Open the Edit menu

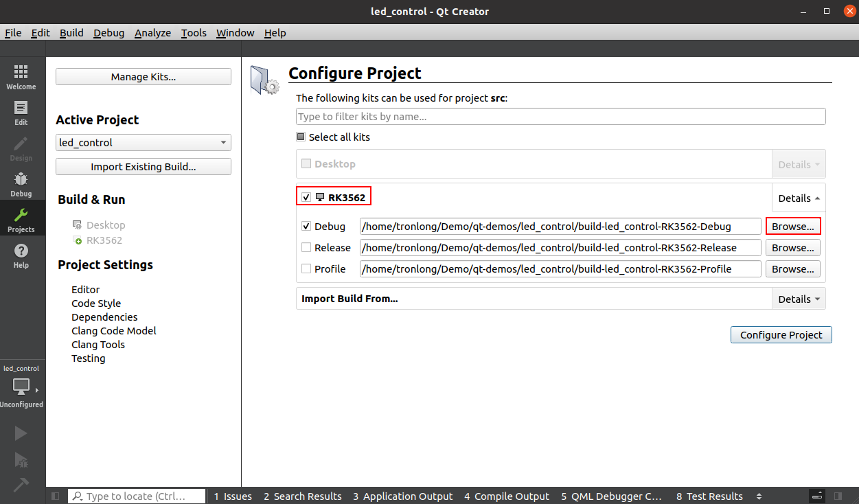(41, 33)
